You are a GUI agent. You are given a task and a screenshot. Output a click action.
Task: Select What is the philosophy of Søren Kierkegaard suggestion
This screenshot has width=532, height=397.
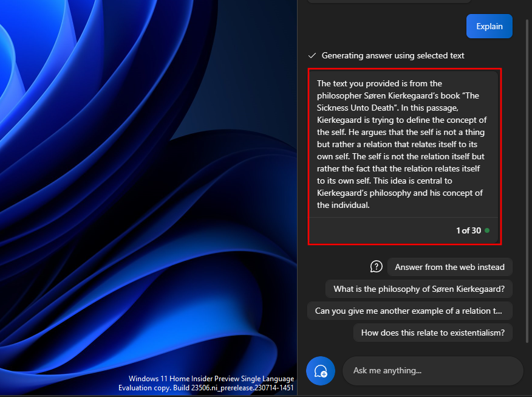[418, 289]
